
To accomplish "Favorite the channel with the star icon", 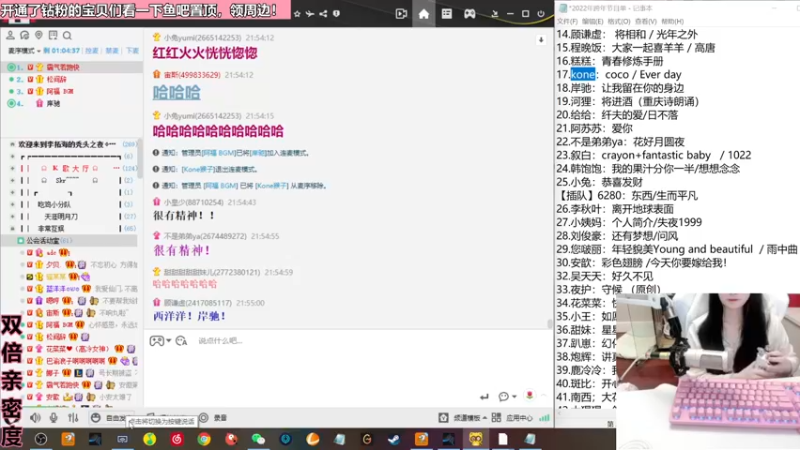I will pos(297,14).
